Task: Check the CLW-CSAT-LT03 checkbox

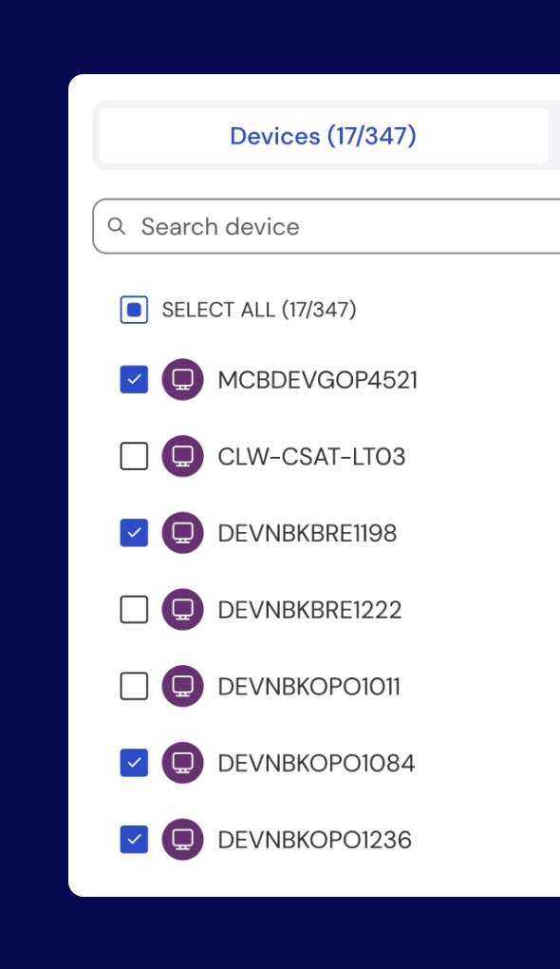Action: (134, 456)
